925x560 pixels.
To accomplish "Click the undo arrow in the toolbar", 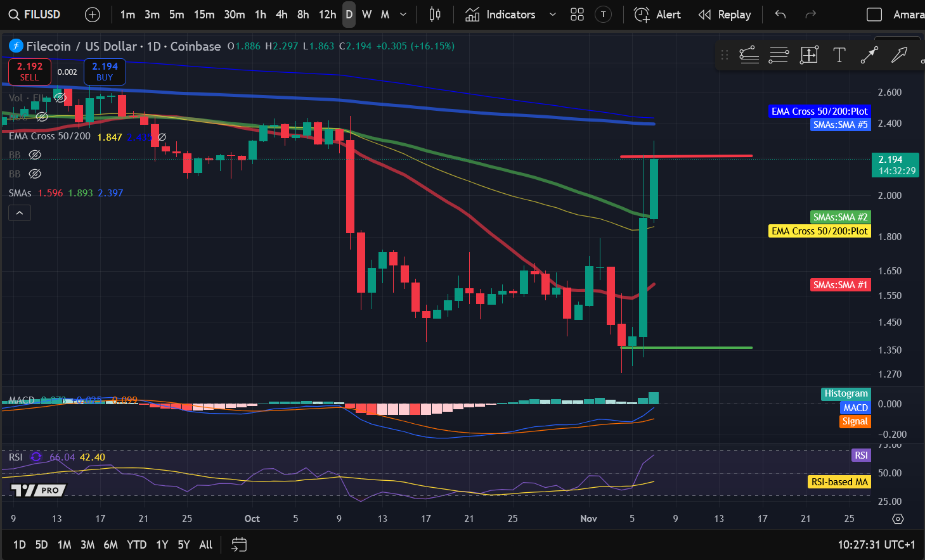I will tap(780, 14).
